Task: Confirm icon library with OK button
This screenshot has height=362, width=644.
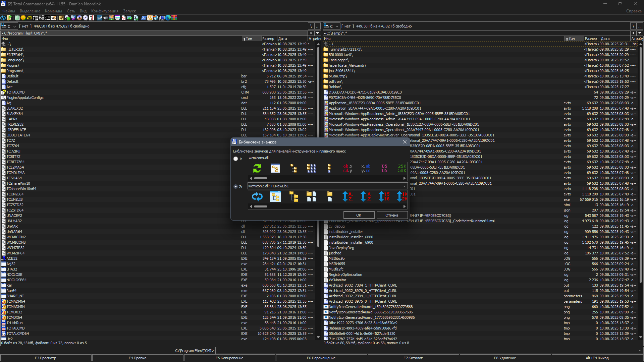Action: [x=359, y=215]
